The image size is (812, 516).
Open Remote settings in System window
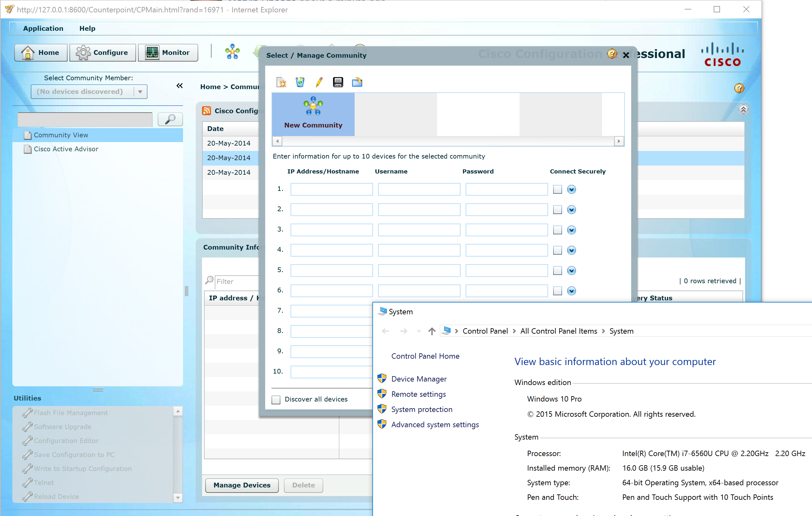(x=418, y=394)
